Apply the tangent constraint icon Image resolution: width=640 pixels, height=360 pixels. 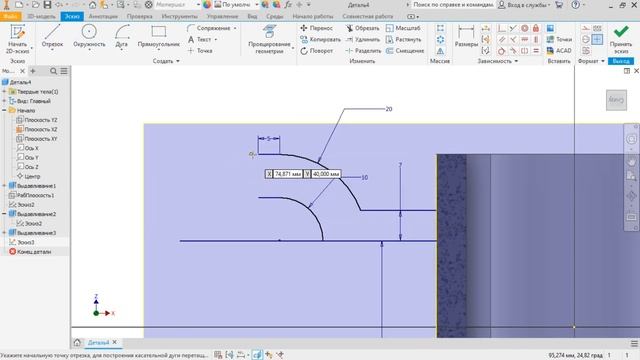pyautogui.click(x=502, y=51)
